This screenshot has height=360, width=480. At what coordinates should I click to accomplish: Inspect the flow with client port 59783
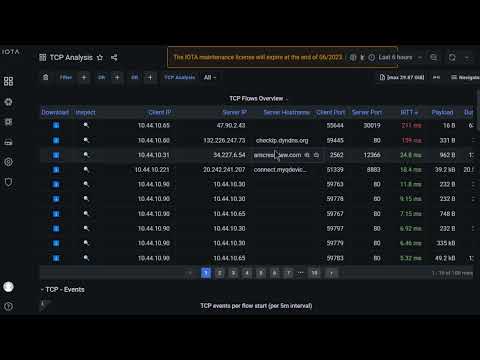tap(86, 258)
